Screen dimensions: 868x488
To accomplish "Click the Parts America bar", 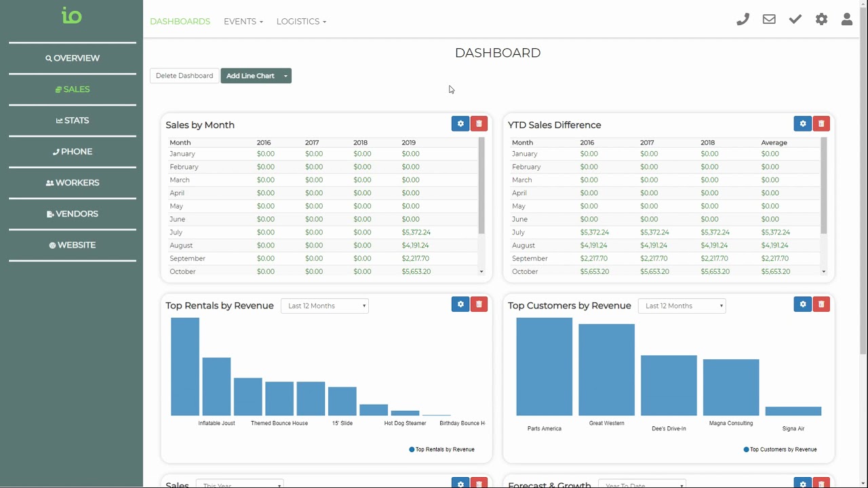I will 544,367.
